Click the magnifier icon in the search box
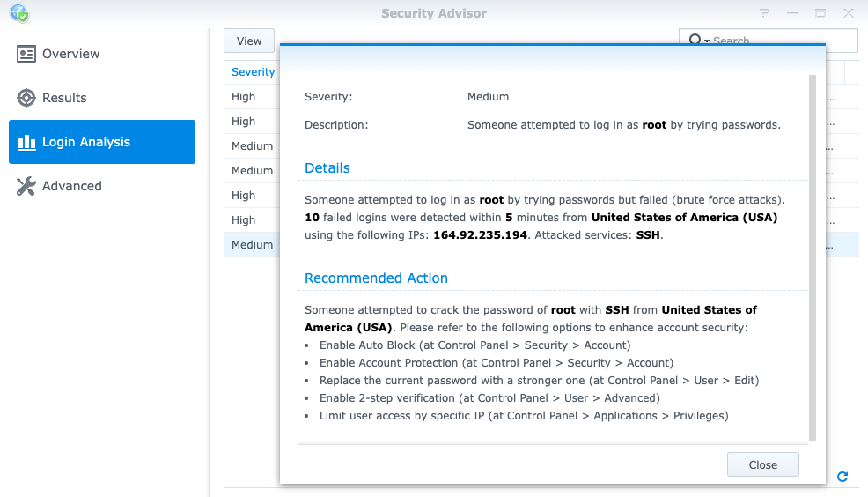This screenshot has height=497, width=868. 695,40
